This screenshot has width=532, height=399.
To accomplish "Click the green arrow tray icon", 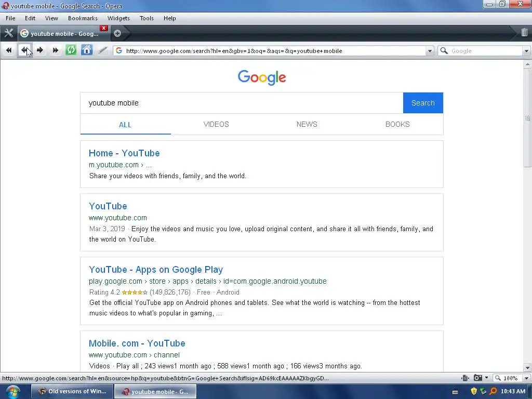I will tap(483, 392).
